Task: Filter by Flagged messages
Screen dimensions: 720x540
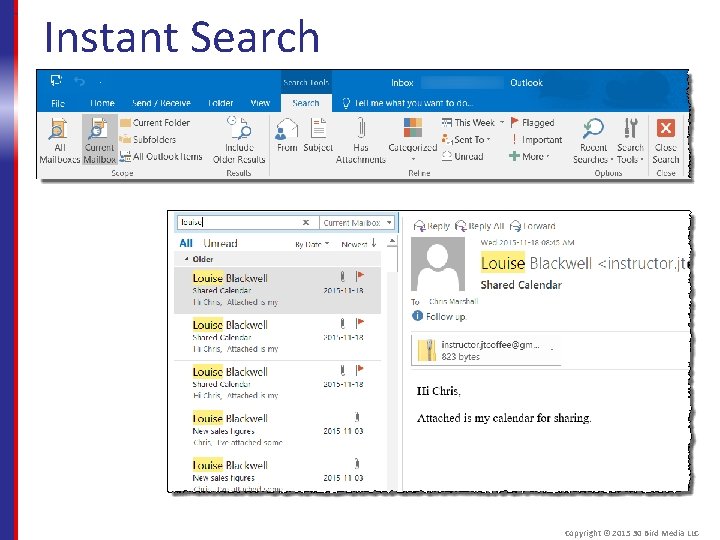Action: point(533,123)
